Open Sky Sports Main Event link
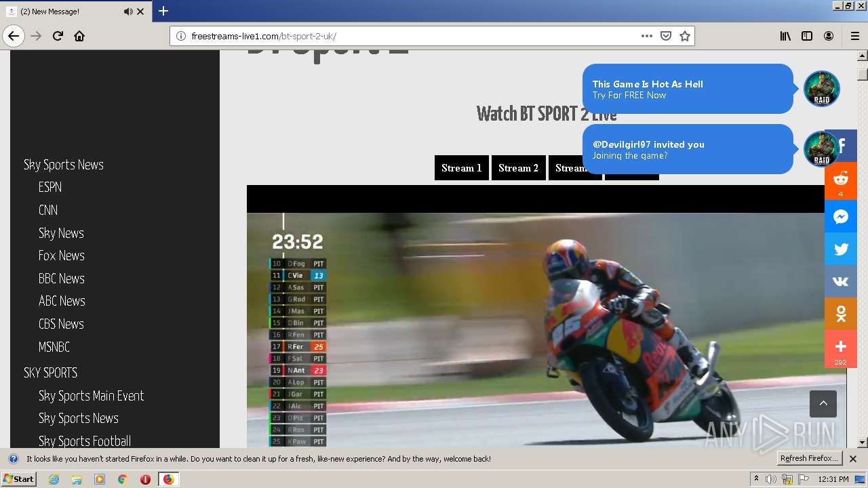The width and height of the screenshot is (868, 488). pyautogui.click(x=92, y=396)
